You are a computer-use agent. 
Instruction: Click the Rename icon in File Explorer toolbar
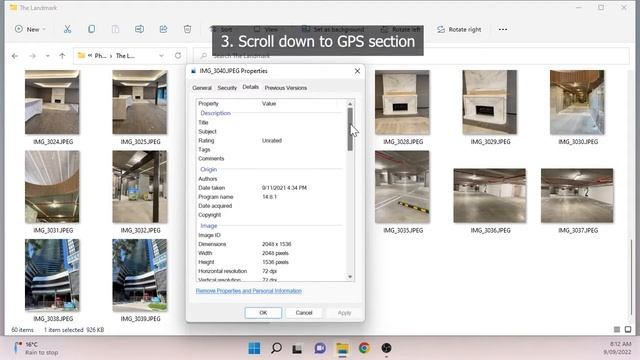coord(139,29)
